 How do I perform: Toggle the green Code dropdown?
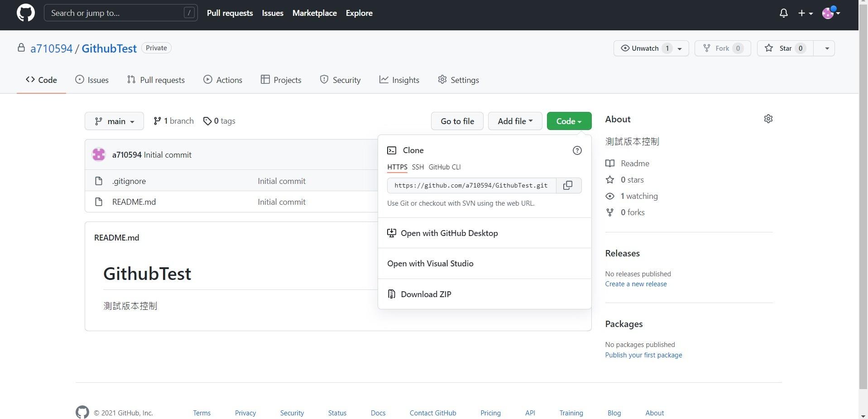pyautogui.click(x=569, y=121)
